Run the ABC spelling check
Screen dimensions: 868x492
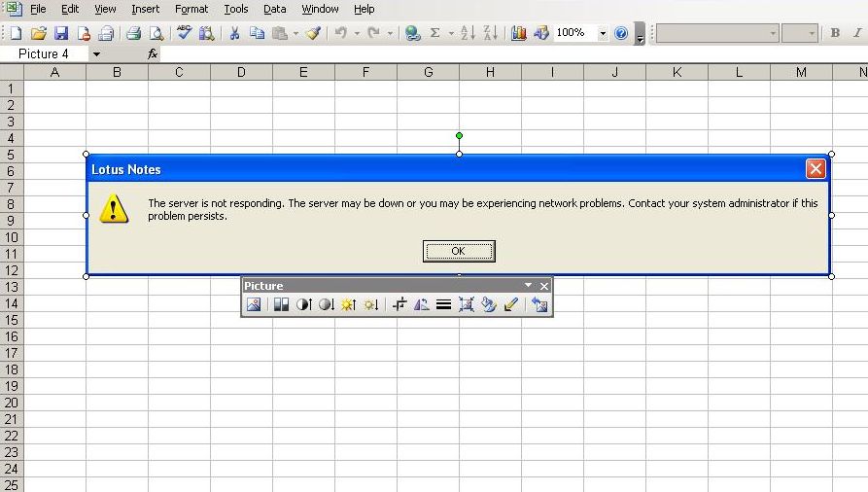tap(184, 33)
